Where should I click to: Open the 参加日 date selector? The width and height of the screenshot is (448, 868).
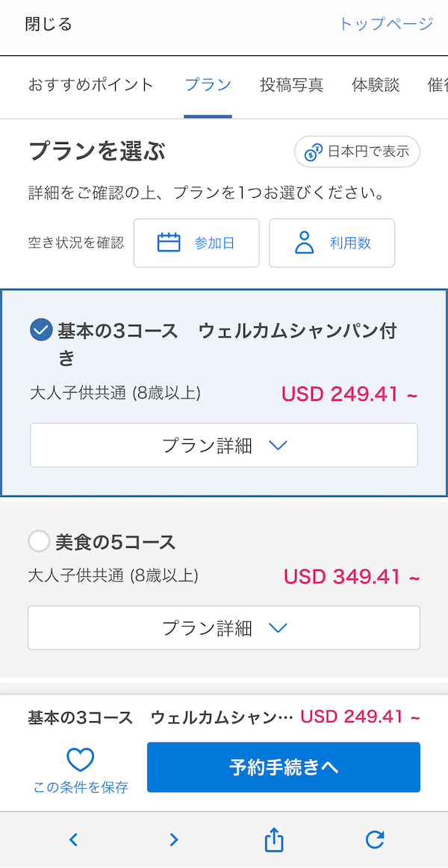click(x=196, y=243)
